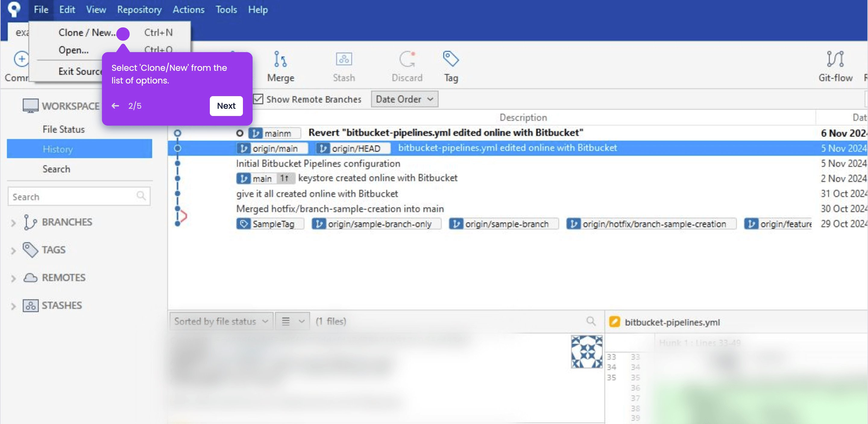This screenshot has height=424, width=868.
Task: Click the Next button in the tooltip
Action: [x=226, y=106]
